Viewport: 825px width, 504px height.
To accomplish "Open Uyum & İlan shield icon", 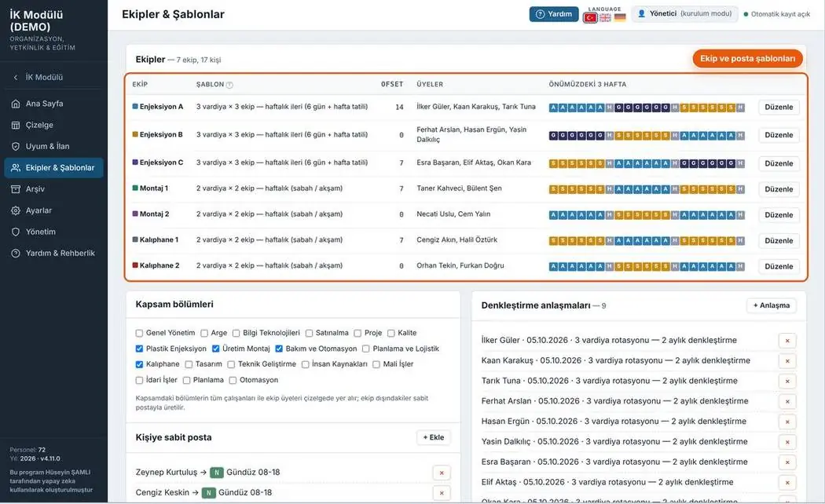I will coord(16,147).
